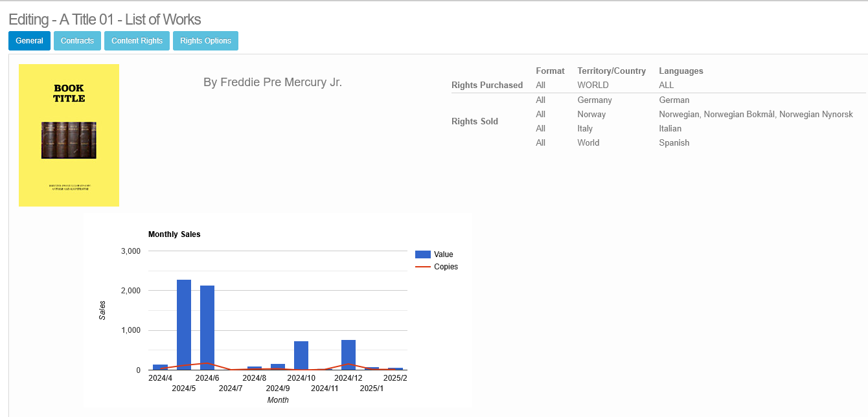Select the Norway territory entry
The width and height of the screenshot is (868, 417).
tap(591, 115)
